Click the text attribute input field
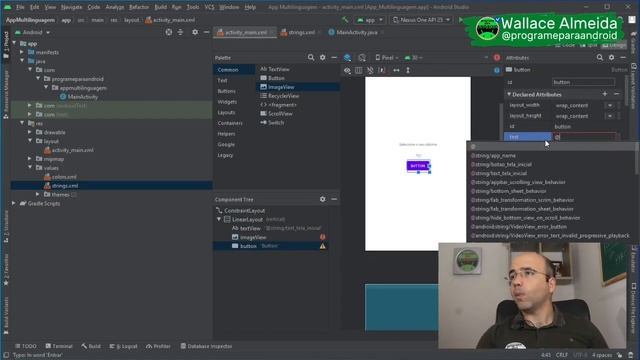This screenshot has height=360, width=640. coord(584,137)
